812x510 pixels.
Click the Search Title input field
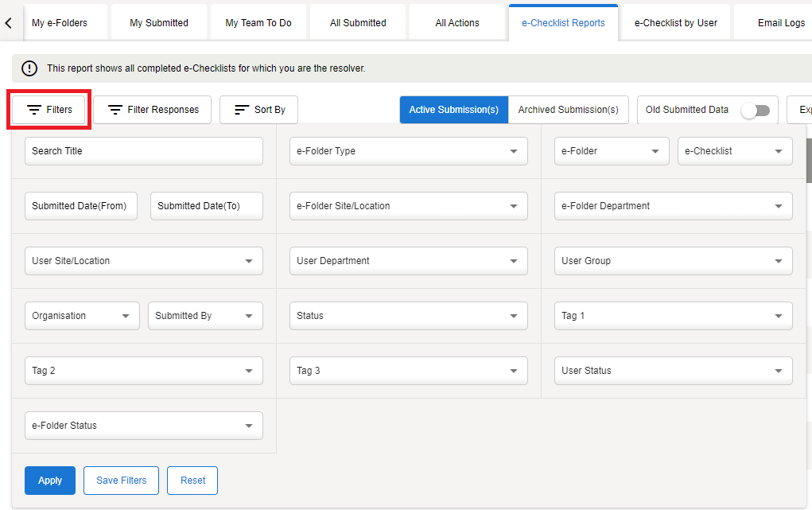(143, 151)
